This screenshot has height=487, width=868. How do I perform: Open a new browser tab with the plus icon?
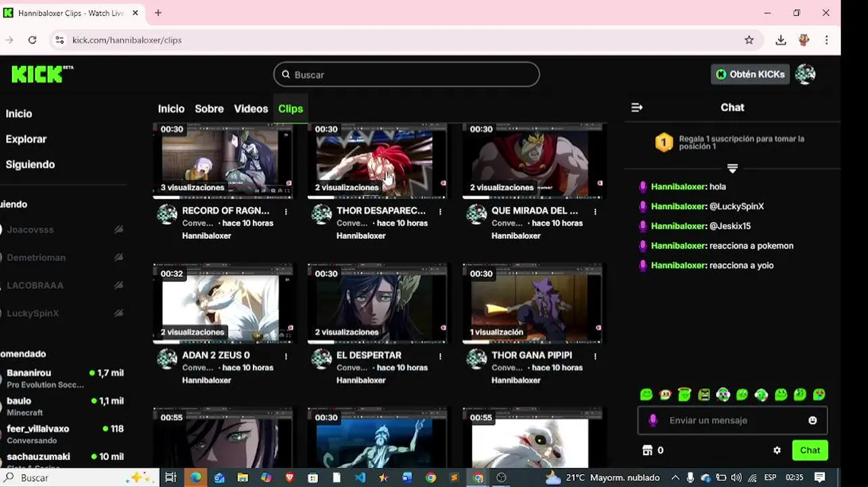pos(158,13)
